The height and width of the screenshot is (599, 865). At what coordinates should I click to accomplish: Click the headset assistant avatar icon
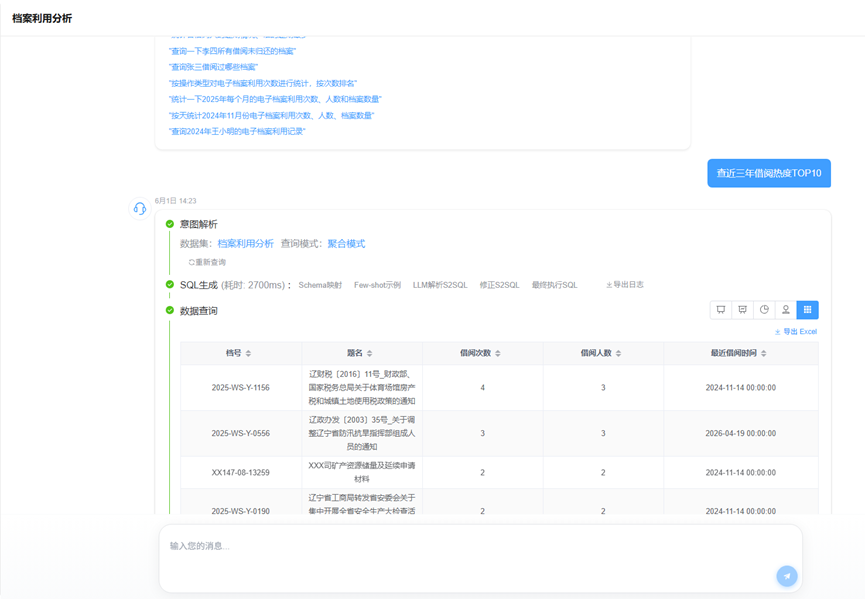140,208
